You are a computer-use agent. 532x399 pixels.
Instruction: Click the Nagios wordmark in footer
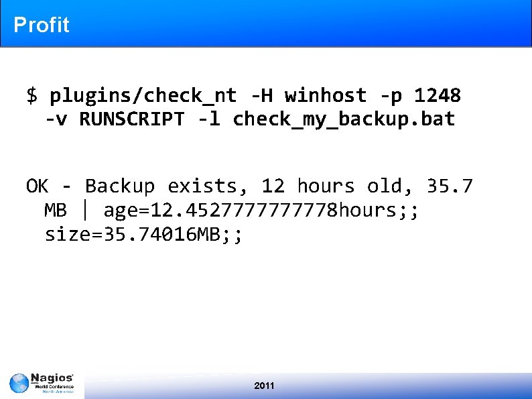click(52, 378)
